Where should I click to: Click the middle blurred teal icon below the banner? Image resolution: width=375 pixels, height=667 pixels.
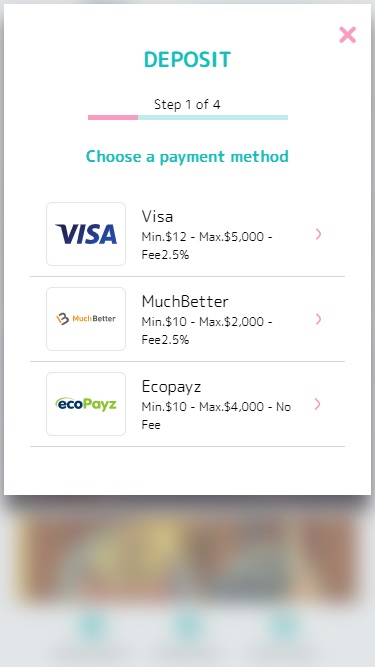[x=188, y=626]
